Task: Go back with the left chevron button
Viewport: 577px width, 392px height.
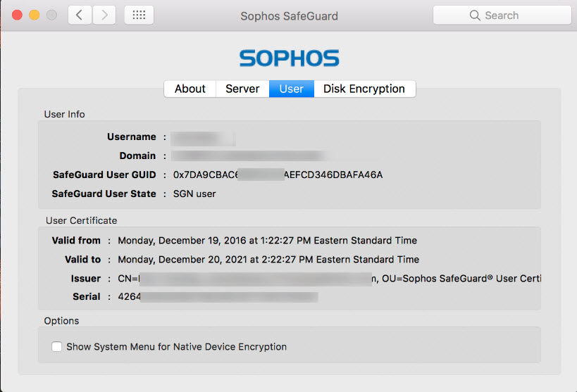Action: click(x=80, y=15)
